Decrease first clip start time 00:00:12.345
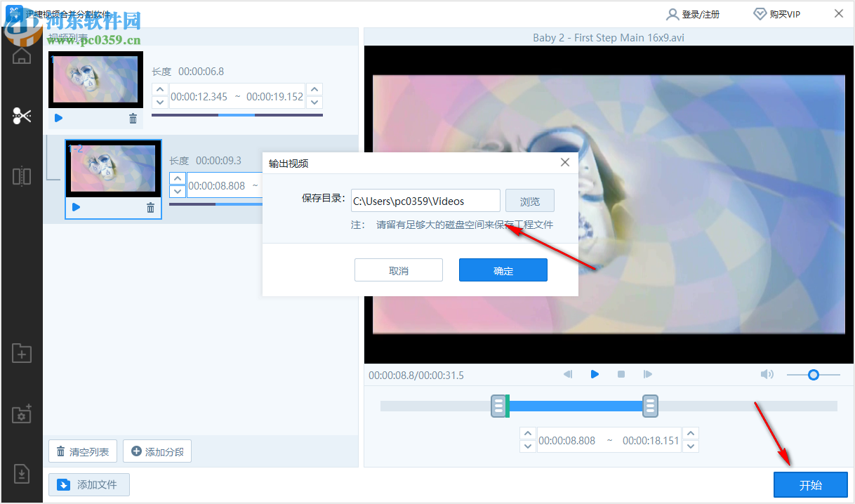 point(160,103)
